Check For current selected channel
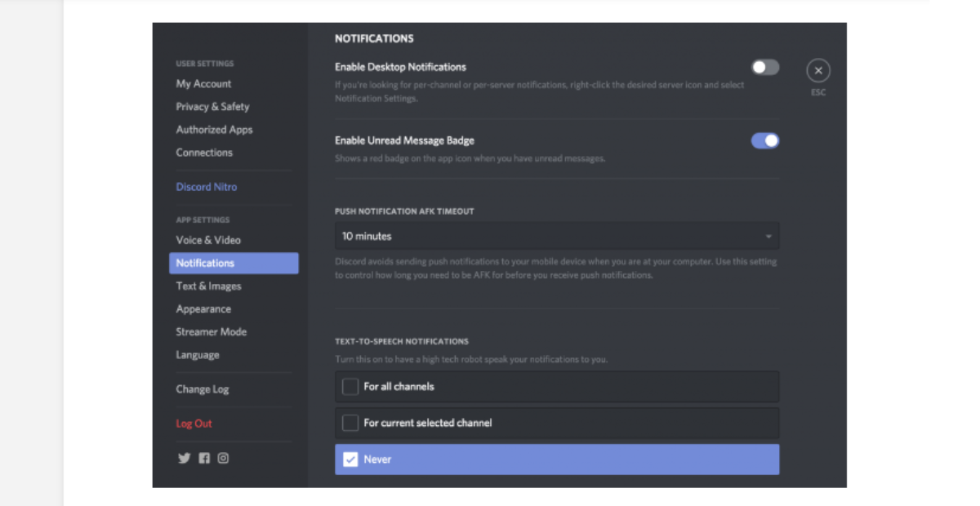The width and height of the screenshot is (980, 506). coord(350,423)
